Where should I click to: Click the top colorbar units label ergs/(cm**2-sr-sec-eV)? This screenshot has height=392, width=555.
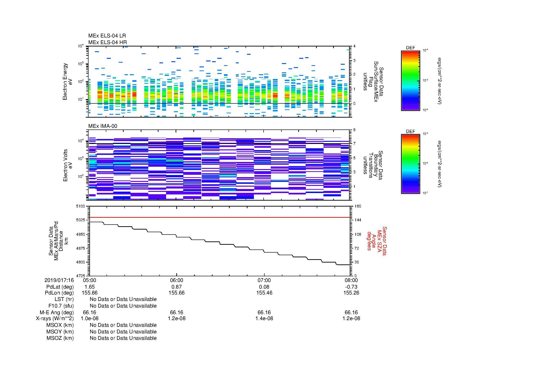(440, 81)
